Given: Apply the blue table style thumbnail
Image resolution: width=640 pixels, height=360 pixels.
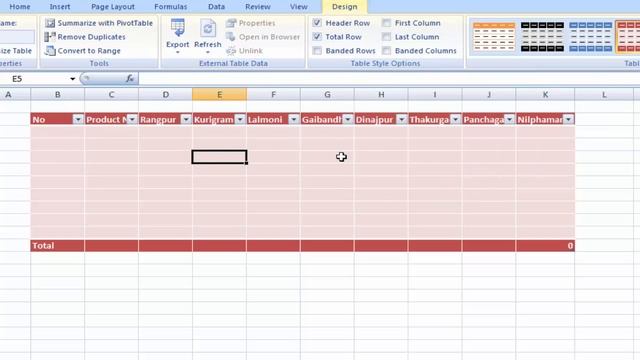Looking at the screenshot, I should [x=590, y=37].
